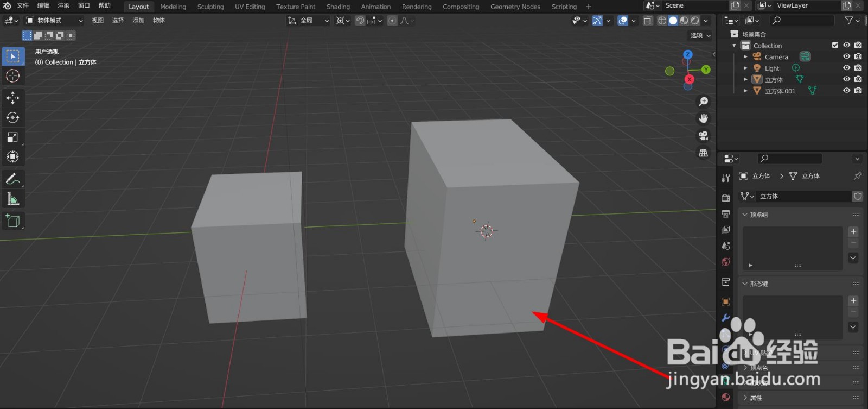Viewport: 868px width, 409px height.
Task: Toggle fake user shield on mesh data
Action: [x=858, y=196]
